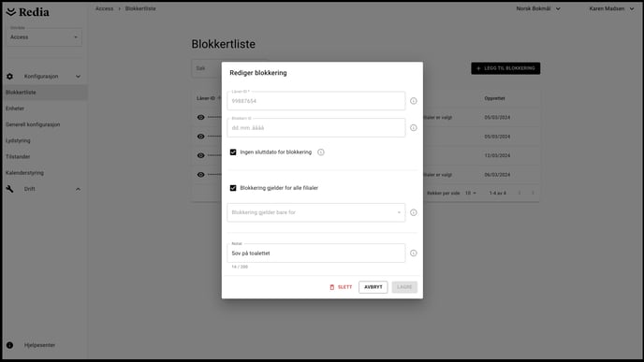Uncheck Blokkering gjelder for alle filialer

coord(233,188)
